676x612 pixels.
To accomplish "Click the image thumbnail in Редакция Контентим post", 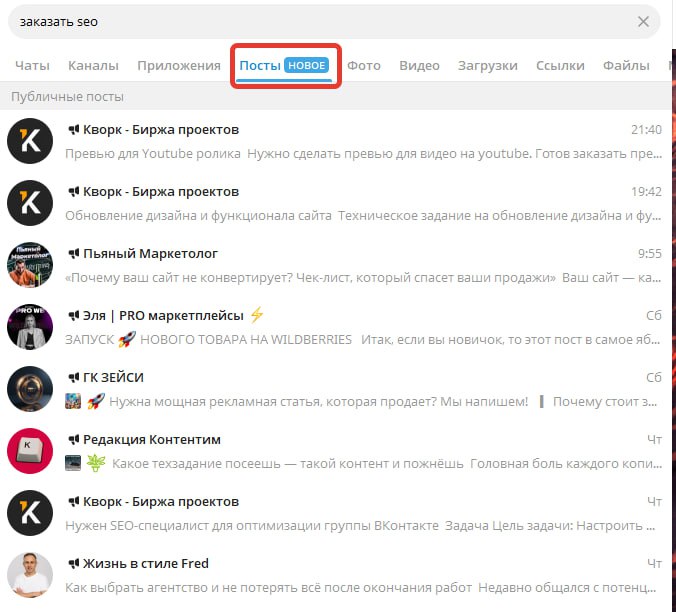I will 73,463.
